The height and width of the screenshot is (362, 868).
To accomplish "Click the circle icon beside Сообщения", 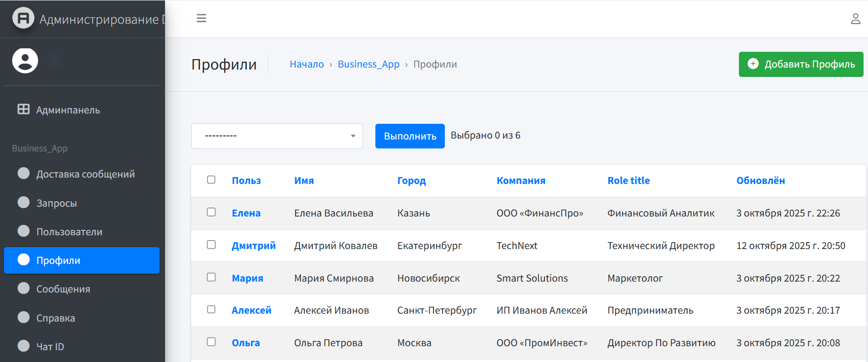I will point(24,289).
